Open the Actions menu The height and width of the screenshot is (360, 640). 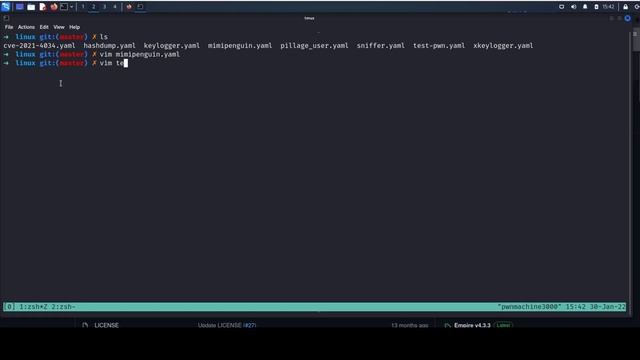tap(26, 27)
